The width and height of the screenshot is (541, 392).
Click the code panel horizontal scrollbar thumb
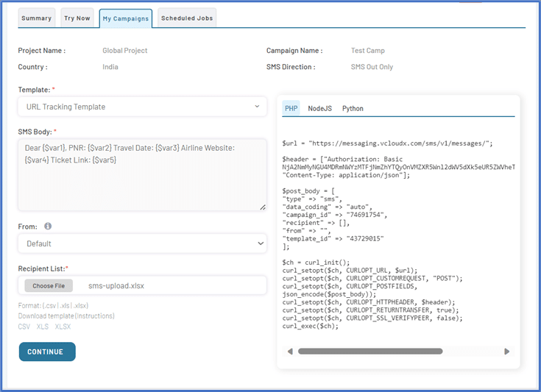pos(370,352)
